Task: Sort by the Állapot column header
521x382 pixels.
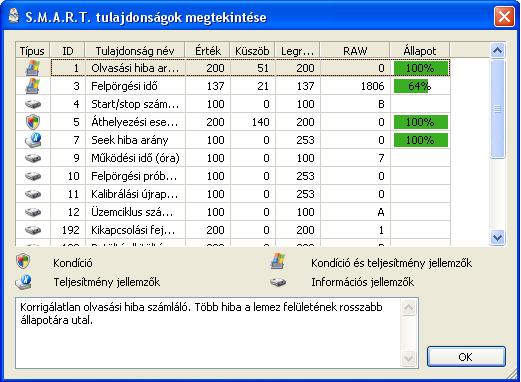Action: (x=420, y=51)
